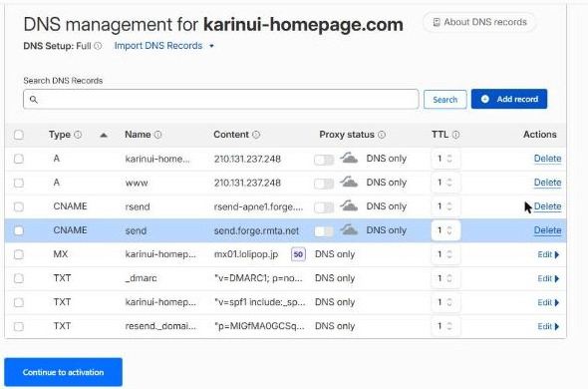This screenshot has height=389, width=588.
Task: Click cloud icon in www A record row
Action: (349, 182)
